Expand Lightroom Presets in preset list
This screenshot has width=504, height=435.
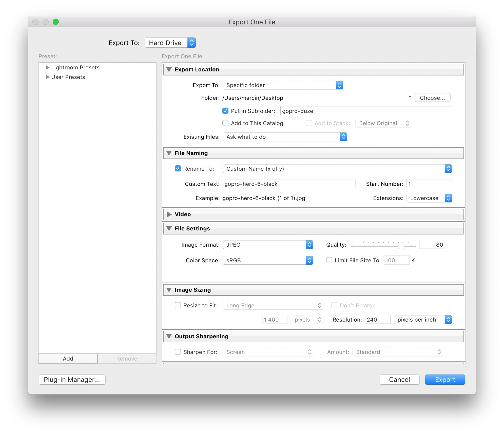point(47,67)
